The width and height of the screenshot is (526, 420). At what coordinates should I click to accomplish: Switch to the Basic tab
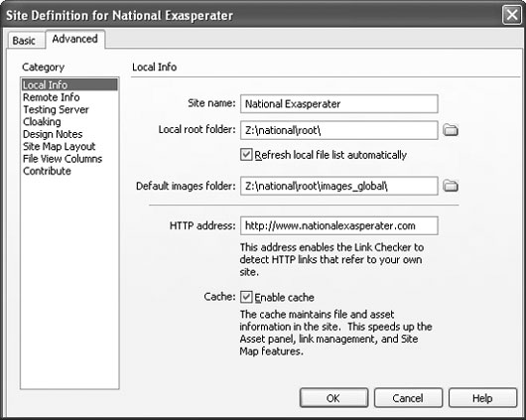(24, 41)
